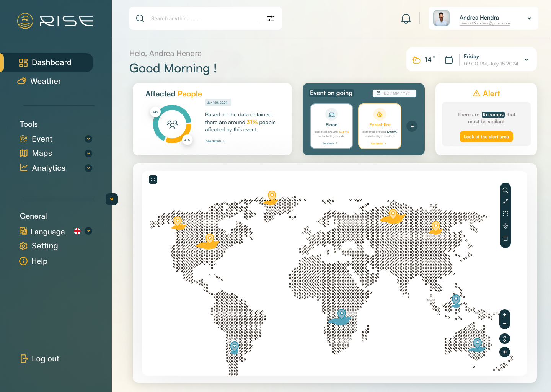Click See details under Affected People
This screenshot has height=392, width=551.
(215, 141)
